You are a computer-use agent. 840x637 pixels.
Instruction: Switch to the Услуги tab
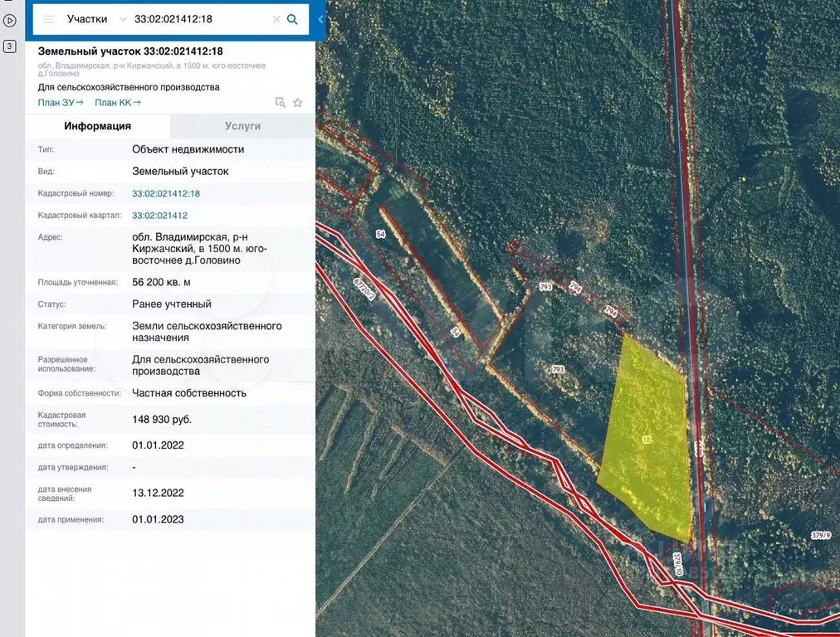click(x=242, y=126)
